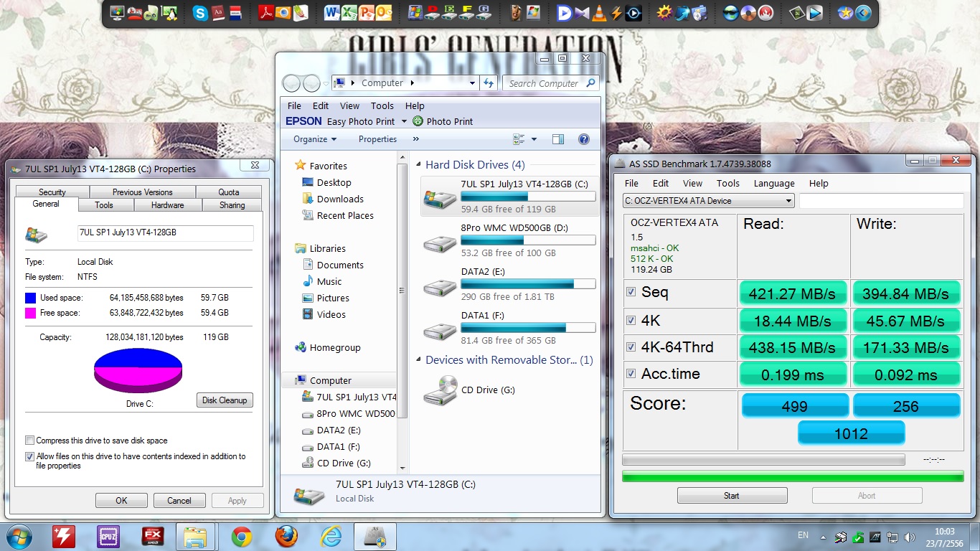Viewport: 980px width, 551px height.
Task: Uncheck the 4K benchmark test
Action: [x=631, y=320]
